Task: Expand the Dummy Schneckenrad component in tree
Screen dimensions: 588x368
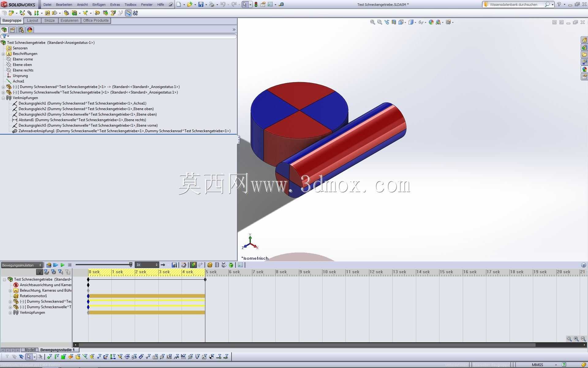Action: point(3,87)
